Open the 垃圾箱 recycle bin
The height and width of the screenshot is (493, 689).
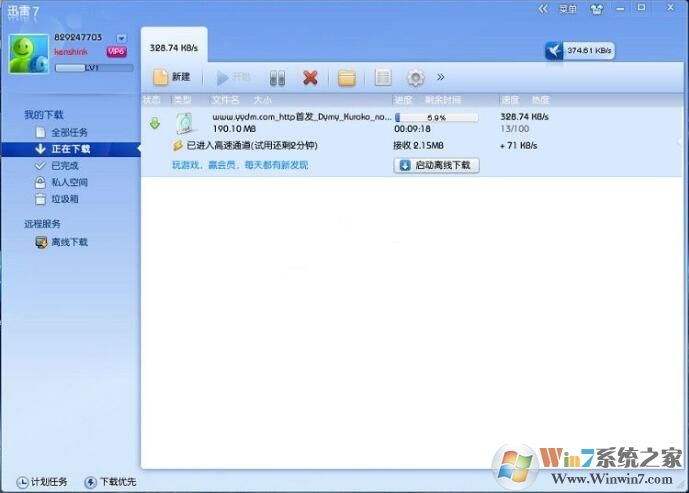64,199
